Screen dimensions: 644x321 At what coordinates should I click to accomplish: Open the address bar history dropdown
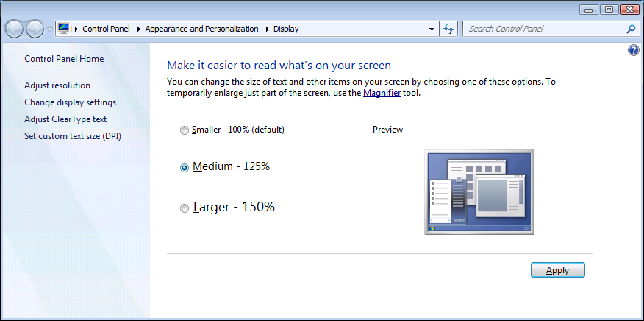click(x=432, y=29)
